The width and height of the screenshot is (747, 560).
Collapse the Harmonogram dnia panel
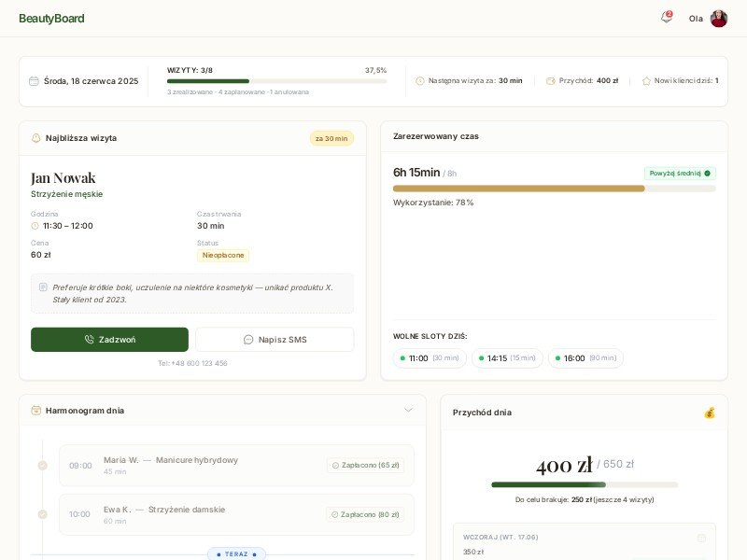pos(408,410)
